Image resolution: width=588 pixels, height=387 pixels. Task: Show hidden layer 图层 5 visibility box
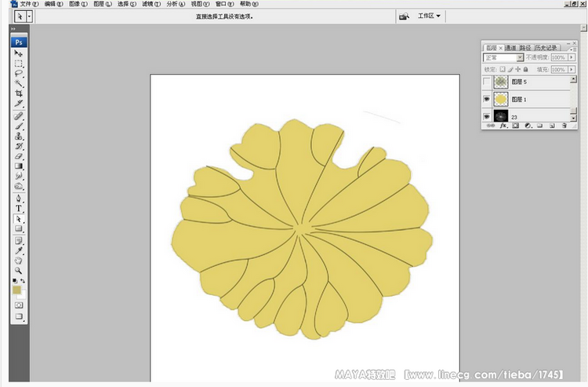point(488,82)
